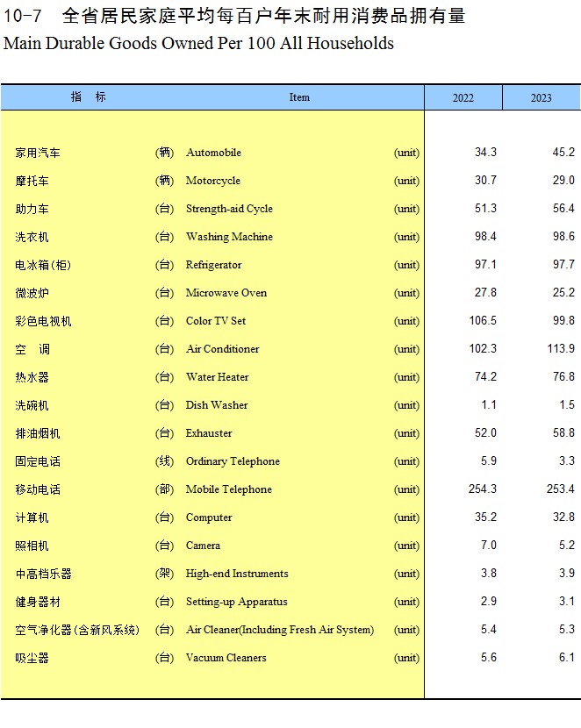Click the 指标 header label
The height and width of the screenshot is (728, 581).
[x=89, y=96]
